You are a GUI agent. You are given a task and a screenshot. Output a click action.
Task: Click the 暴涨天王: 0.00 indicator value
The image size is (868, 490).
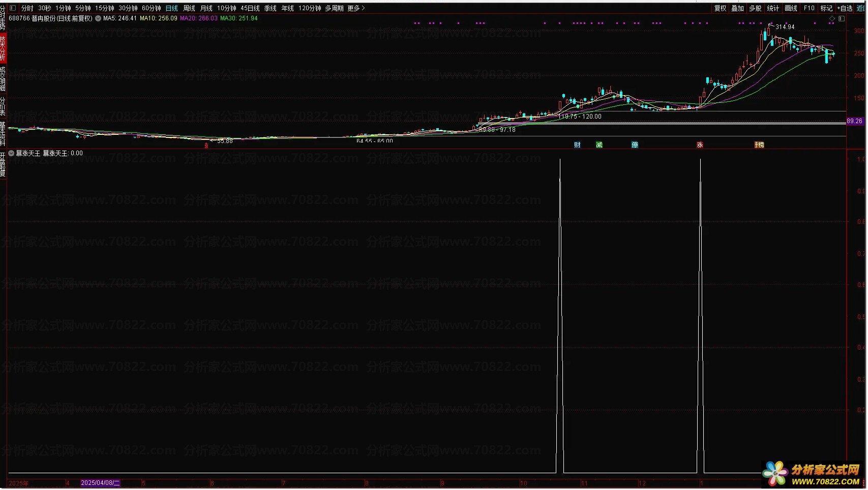click(63, 153)
